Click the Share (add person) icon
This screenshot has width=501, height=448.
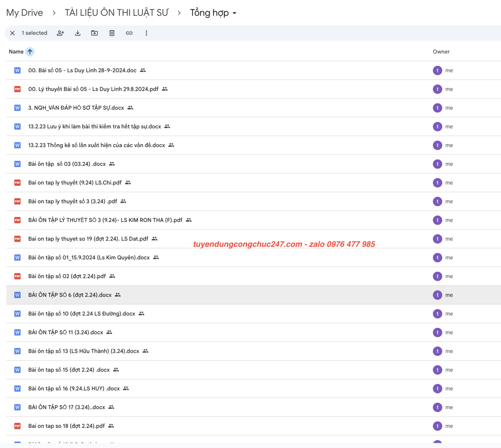(60, 33)
